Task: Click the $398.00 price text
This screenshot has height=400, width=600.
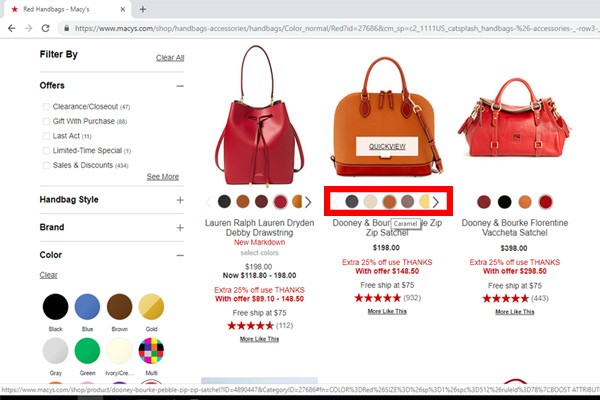Action: [x=514, y=248]
